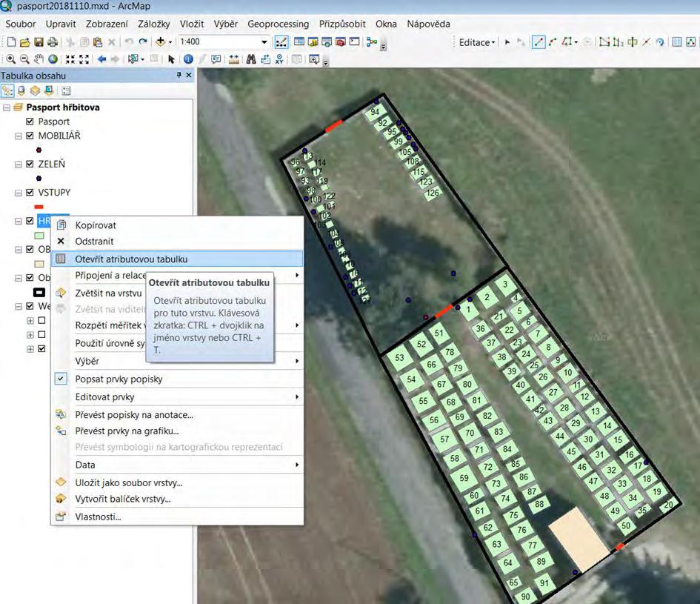Click the List By Source icon
Viewport: 700px width, 604px height.
coord(21,91)
